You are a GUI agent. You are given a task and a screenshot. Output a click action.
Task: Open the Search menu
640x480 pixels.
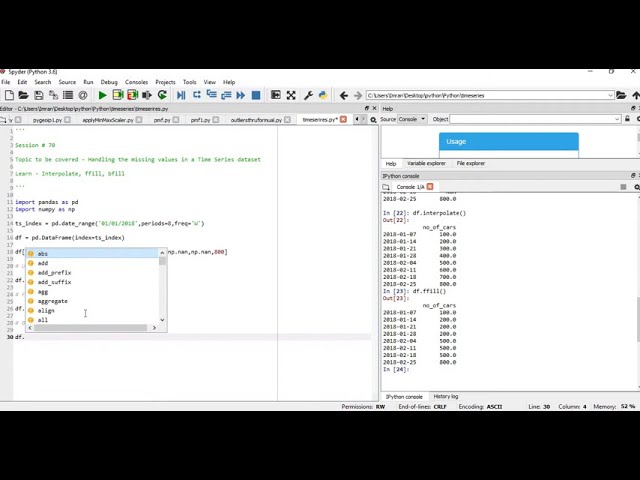tap(42, 82)
